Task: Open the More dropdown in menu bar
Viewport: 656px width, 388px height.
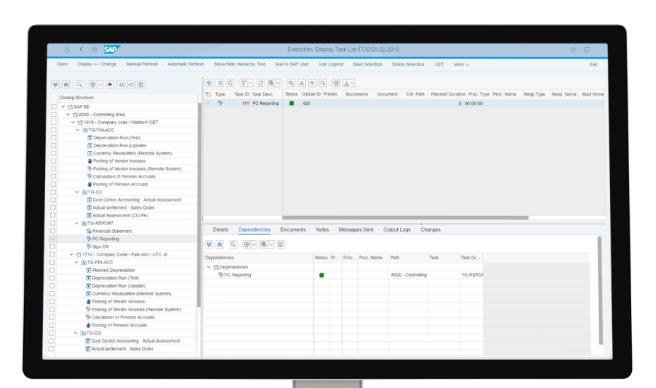Action: (461, 64)
